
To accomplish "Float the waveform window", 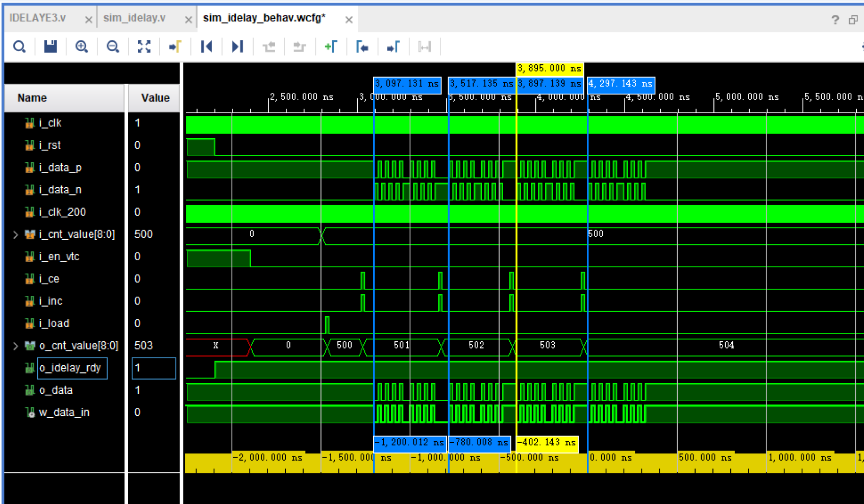I will (853, 18).
